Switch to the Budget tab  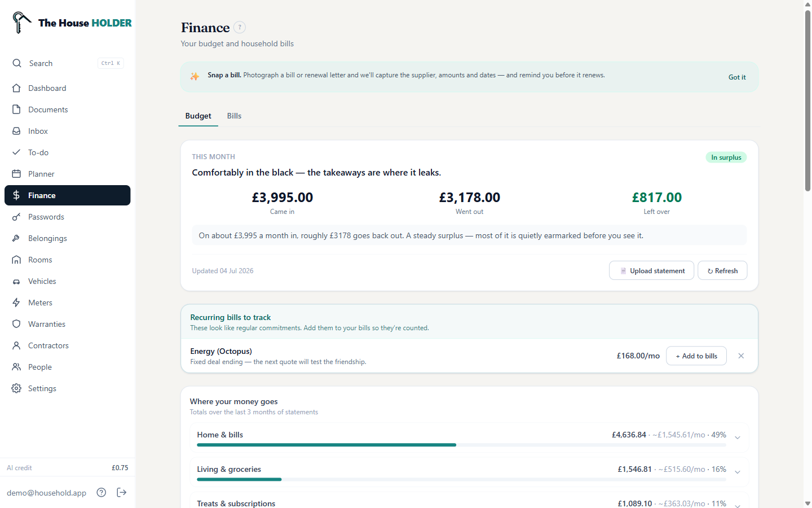[198, 116]
